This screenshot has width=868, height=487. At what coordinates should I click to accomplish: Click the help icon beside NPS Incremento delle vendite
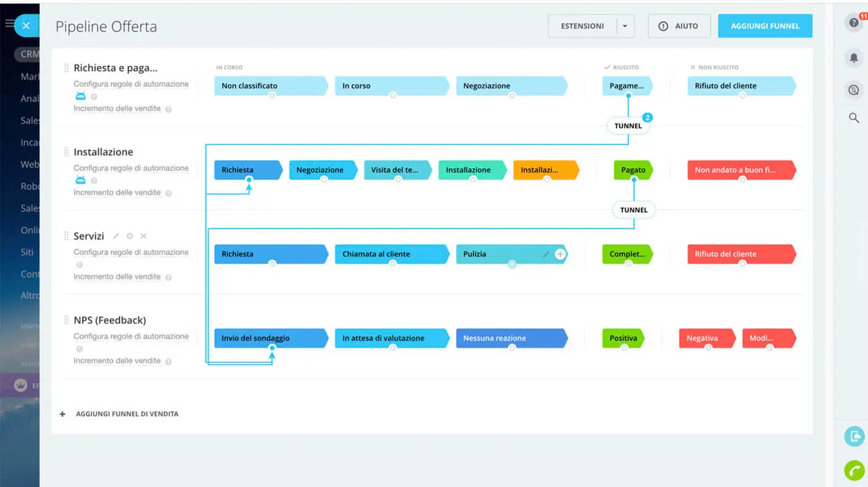click(168, 361)
